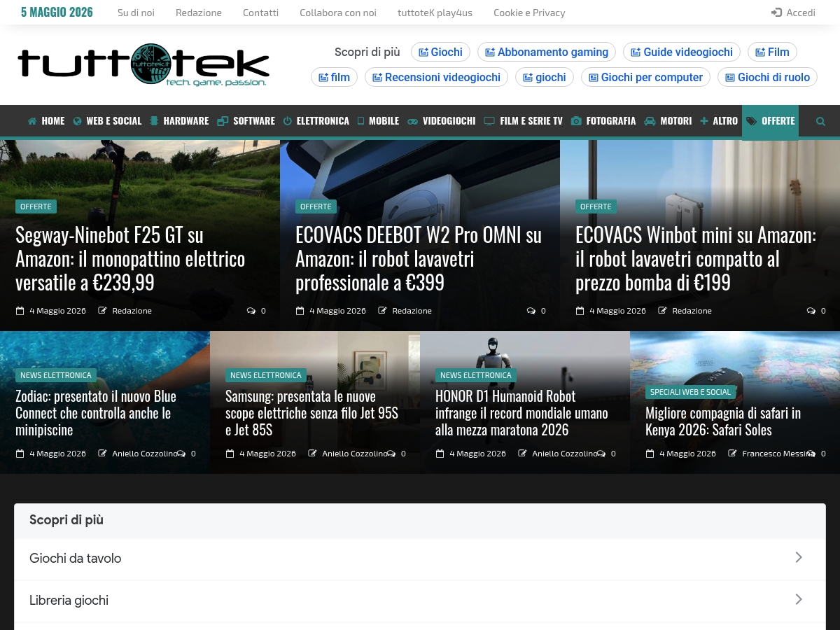
Task: Open the FILM E SERIE TV section
Action: pos(523,121)
